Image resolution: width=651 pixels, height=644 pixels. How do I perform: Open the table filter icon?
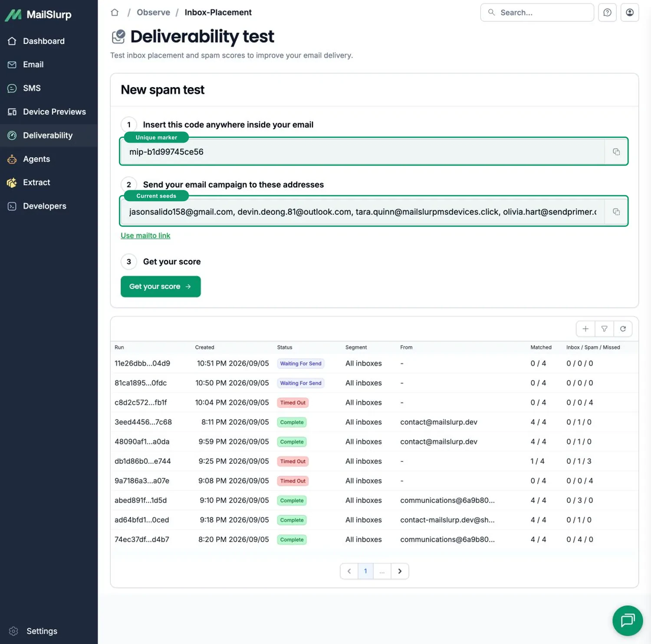click(x=604, y=329)
